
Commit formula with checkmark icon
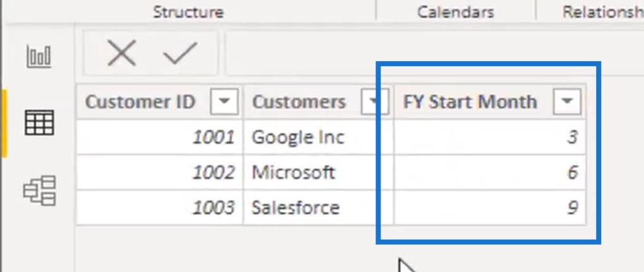point(180,53)
